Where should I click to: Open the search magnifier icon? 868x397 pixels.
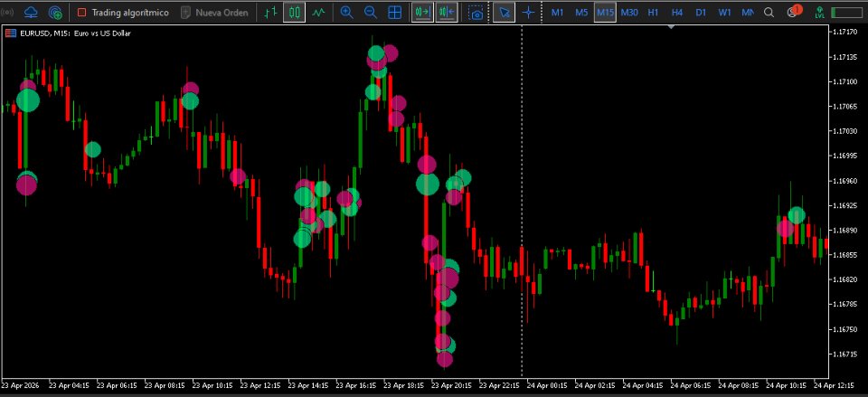769,12
